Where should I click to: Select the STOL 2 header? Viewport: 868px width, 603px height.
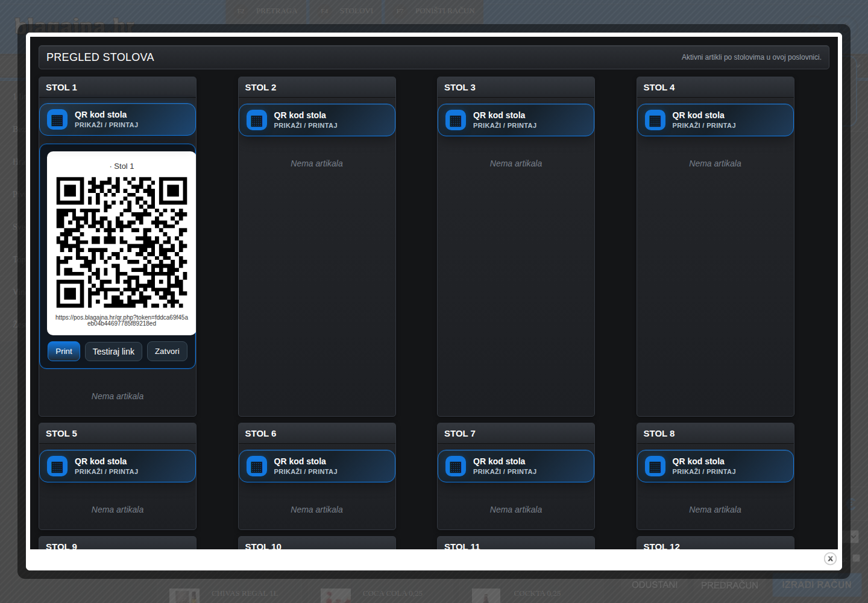pyautogui.click(x=317, y=87)
